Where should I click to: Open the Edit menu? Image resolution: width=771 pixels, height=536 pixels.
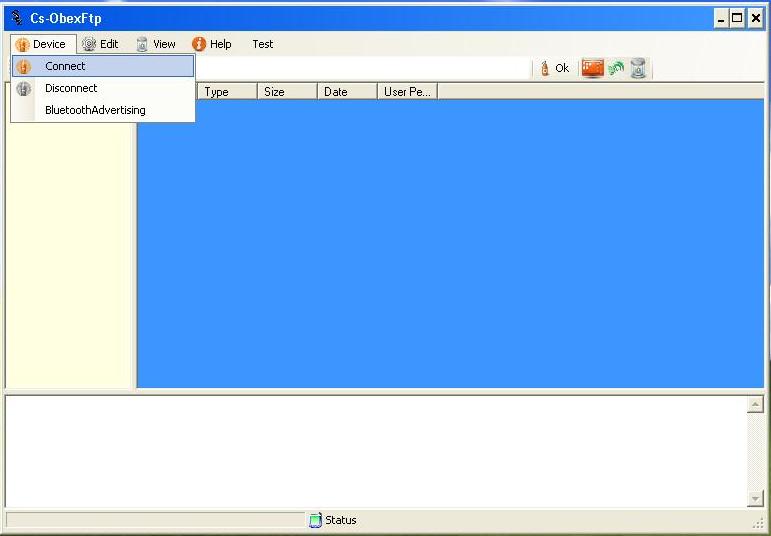(x=100, y=44)
